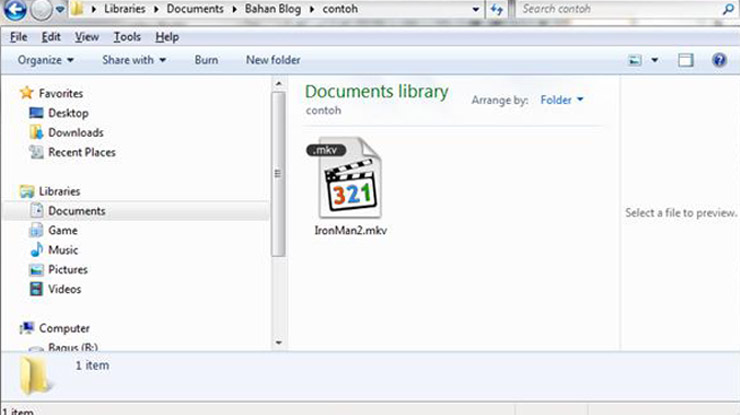Click the folder icon in the address bar
Image resolution: width=740 pixels, height=415 pixels.
pyautogui.click(x=77, y=8)
